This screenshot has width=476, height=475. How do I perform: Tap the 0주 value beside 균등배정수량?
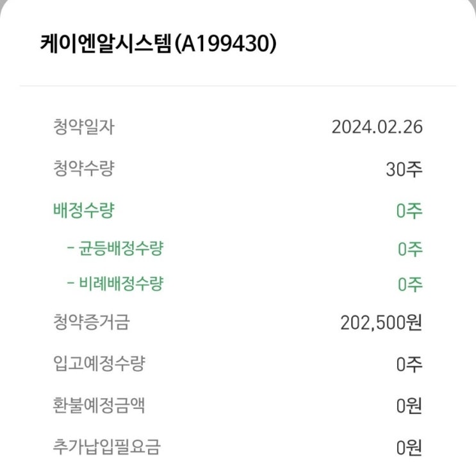[409, 249]
